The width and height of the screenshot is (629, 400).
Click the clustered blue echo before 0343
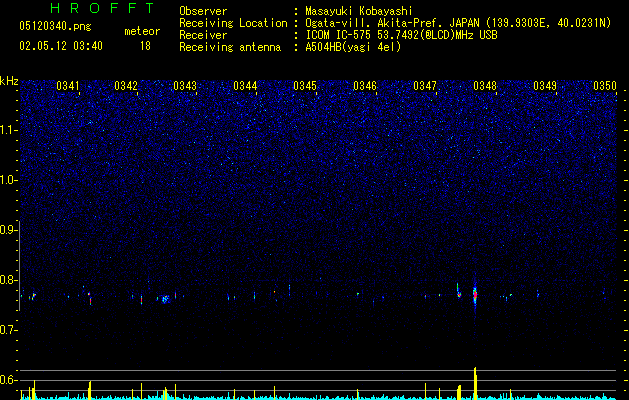165,299
